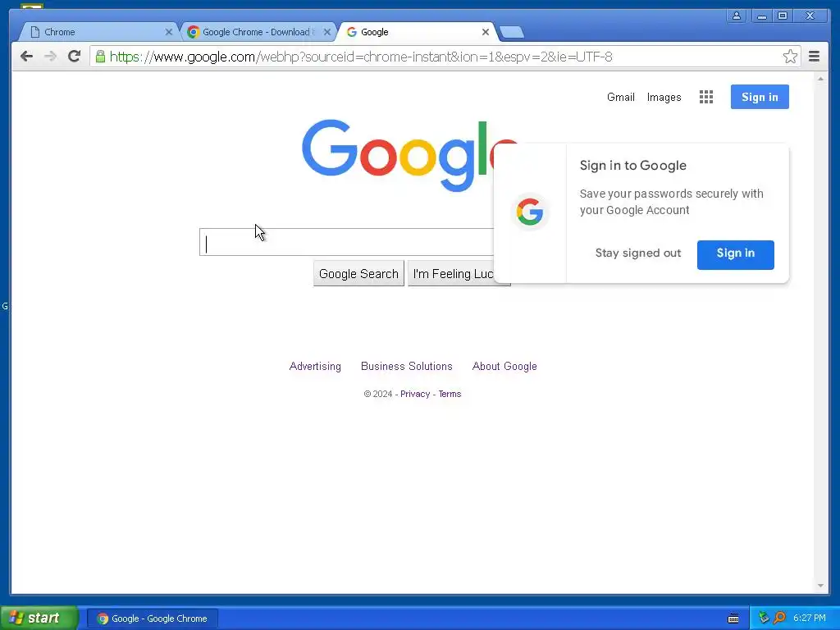This screenshot has width=840, height=630.
Task: Open About Google link
Action: [x=504, y=367]
